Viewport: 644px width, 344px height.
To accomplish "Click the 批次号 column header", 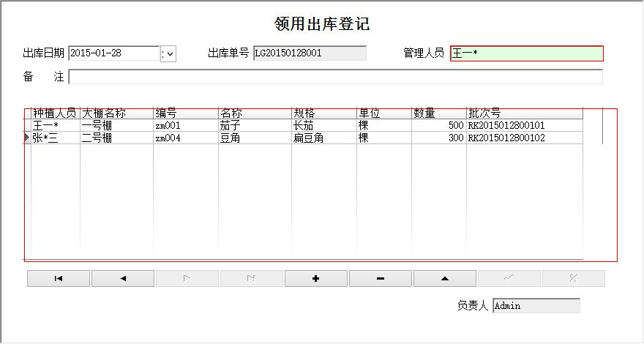I will click(525, 113).
